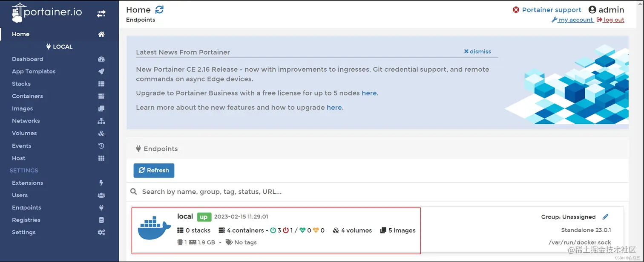Click the pencil edit icon beside Group Unassigned
Image resolution: width=644 pixels, height=262 pixels.
[x=606, y=217]
